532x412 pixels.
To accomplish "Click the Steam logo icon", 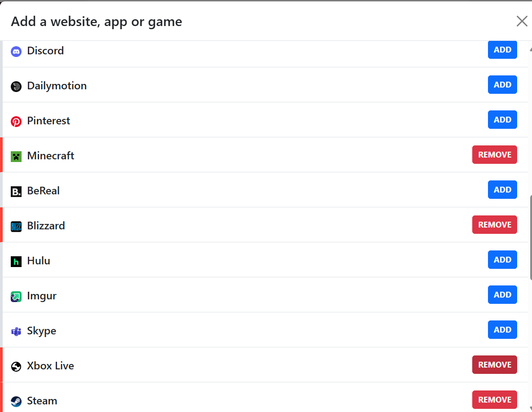I will [16, 402].
